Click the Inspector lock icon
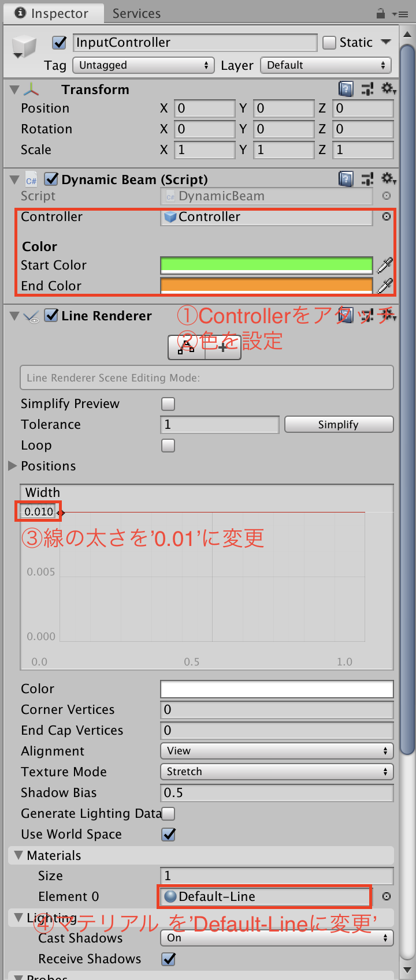 380,13
